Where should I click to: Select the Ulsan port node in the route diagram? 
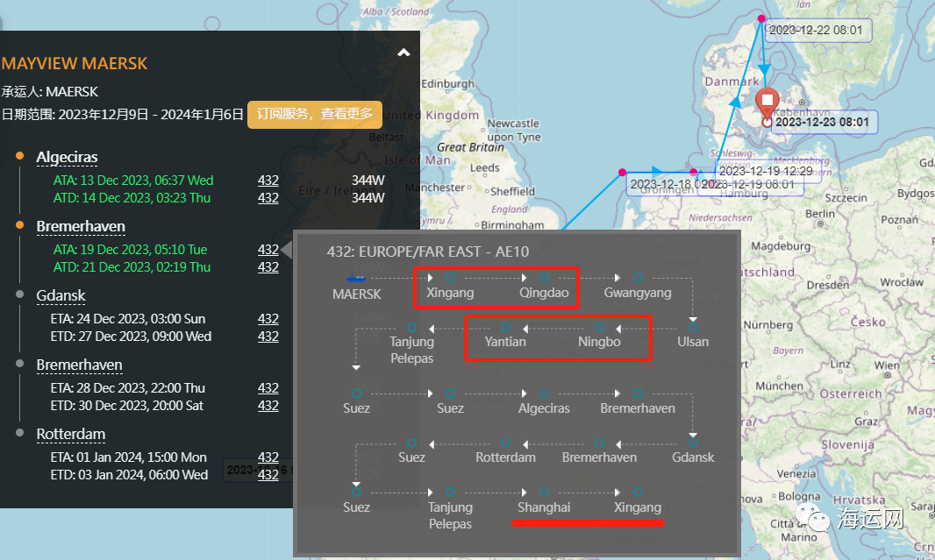point(693,327)
